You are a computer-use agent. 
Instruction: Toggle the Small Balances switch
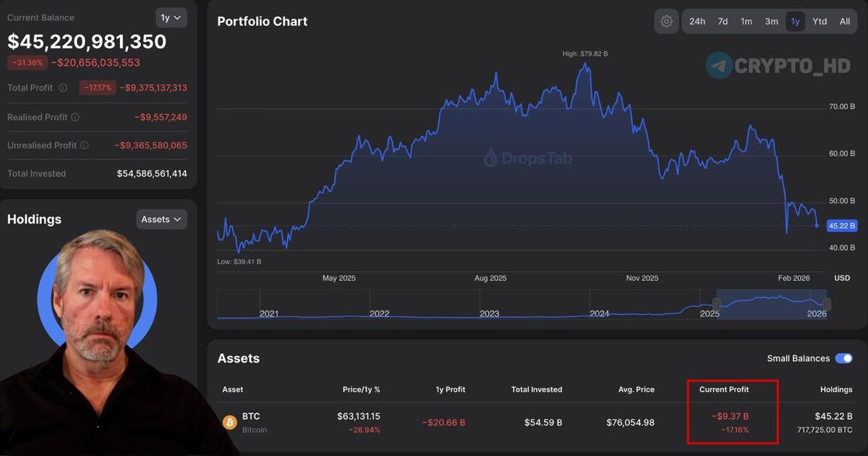point(843,358)
